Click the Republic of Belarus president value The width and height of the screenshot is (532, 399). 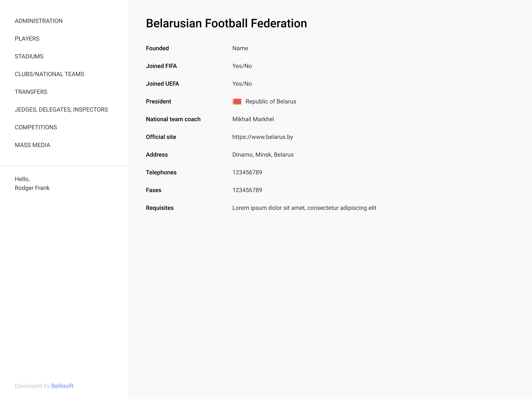tap(271, 101)
